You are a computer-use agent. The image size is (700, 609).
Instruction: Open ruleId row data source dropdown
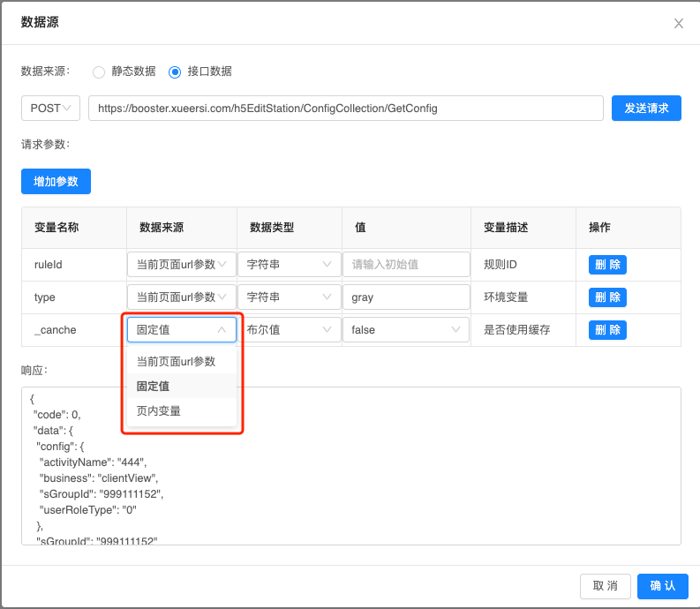[182, 264]
